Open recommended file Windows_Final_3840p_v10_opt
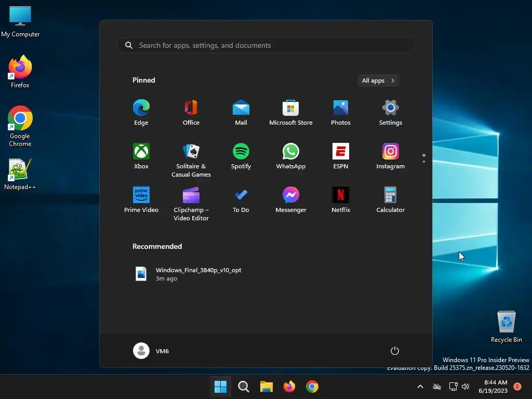The height and width of the screenshot is (399, 532). tap(189, 274)
